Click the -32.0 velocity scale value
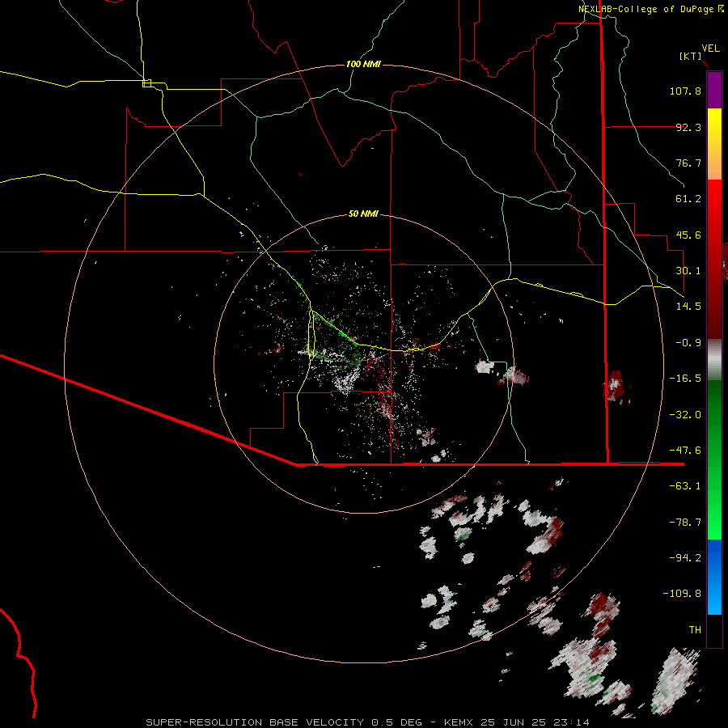The width and height of the screenshot is (728, 728). 685,415
